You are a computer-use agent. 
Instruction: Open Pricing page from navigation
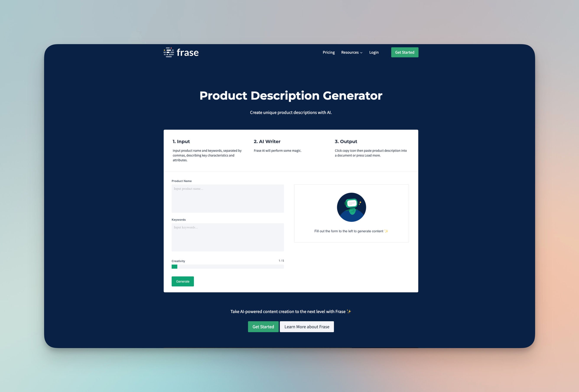pos(329,52)
